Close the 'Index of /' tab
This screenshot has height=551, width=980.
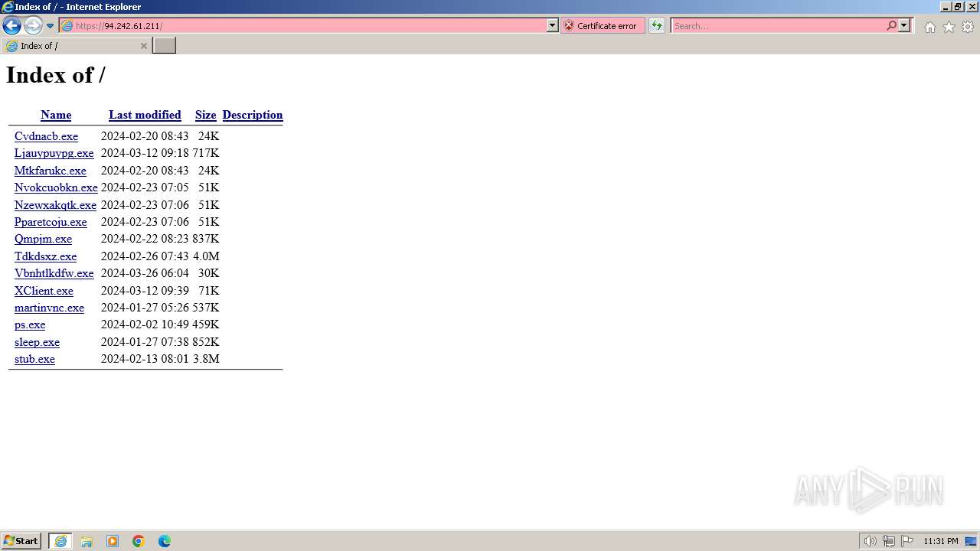coord(143,46)
